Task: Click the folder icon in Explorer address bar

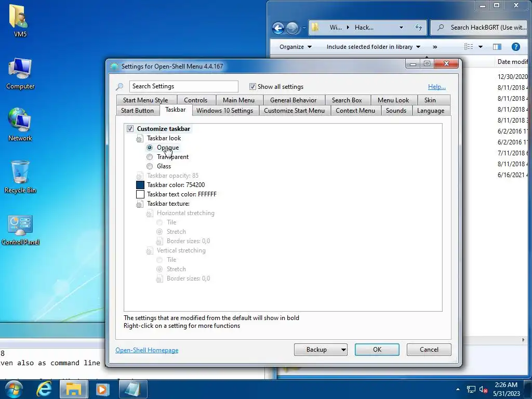Action: [x=315, y=27]
